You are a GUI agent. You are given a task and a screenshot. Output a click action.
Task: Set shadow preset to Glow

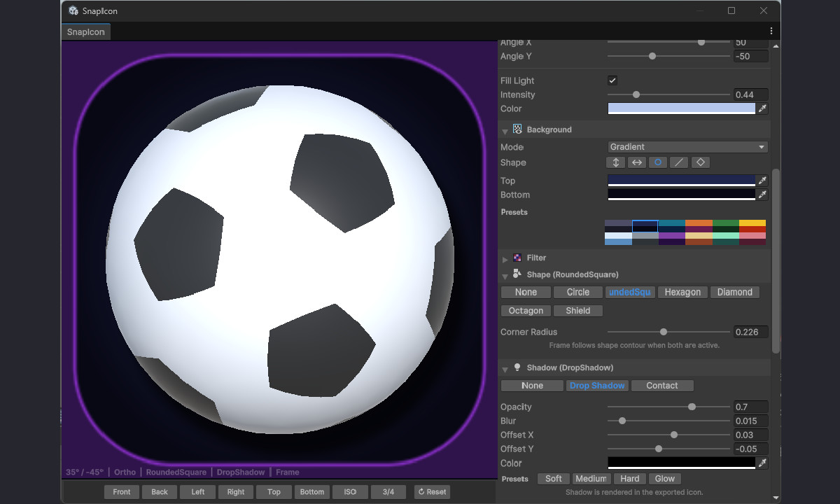click(x=664, y=478)
